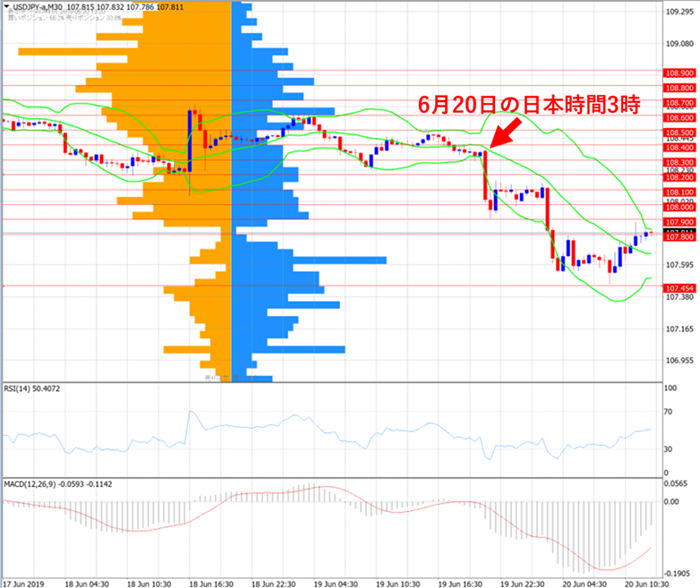Click the 108.500 red price level label
Viewport: 700px width, 588px height.
coord(679,132)
